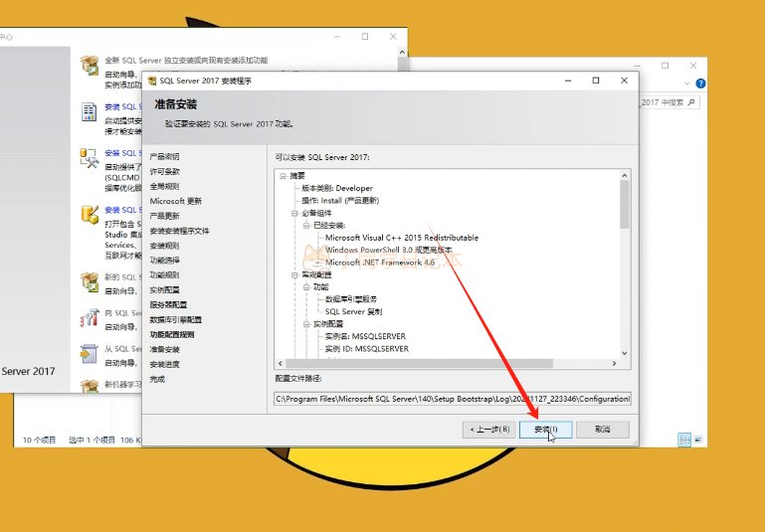The height and width of the screenshot is (532, 765).
Task: Collapse the 实例配置 tree node
Action: [x=306, y=324]
